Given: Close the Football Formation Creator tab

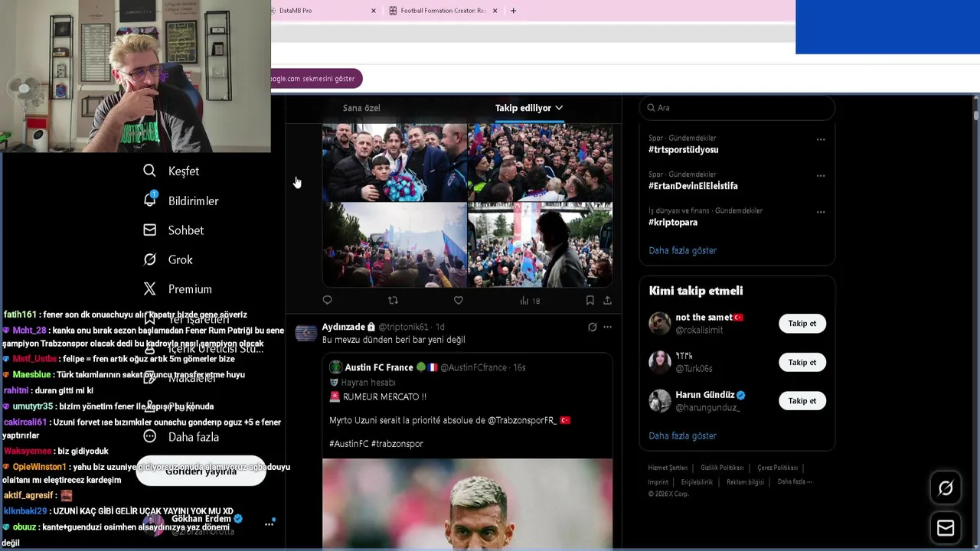Looking at the screenshot, I should (x=495, y=11).
